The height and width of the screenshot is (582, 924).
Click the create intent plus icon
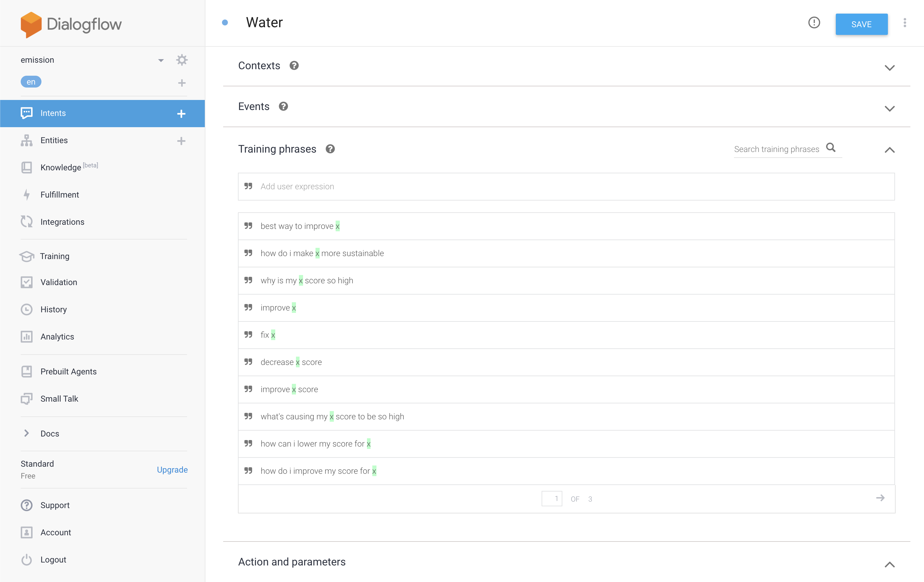pos(181,114)
